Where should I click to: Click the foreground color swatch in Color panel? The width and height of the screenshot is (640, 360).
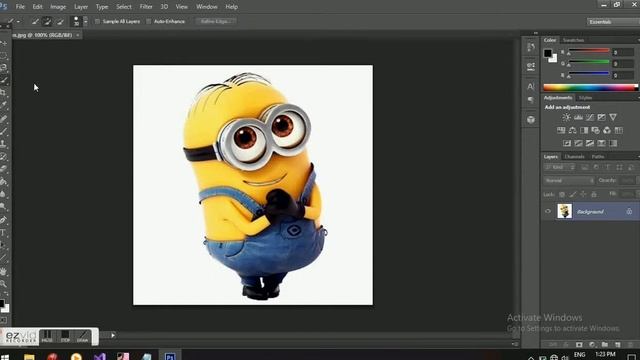coord(547,53)
